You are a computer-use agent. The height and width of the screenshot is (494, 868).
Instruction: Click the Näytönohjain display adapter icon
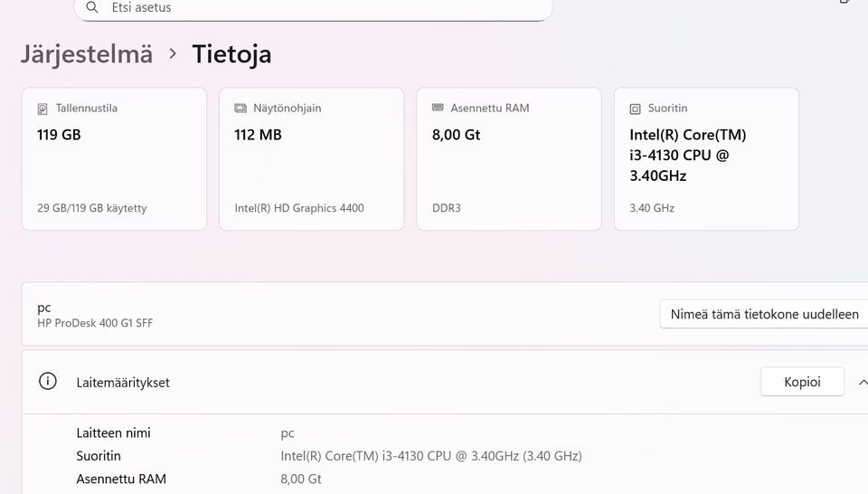[241, 109]
